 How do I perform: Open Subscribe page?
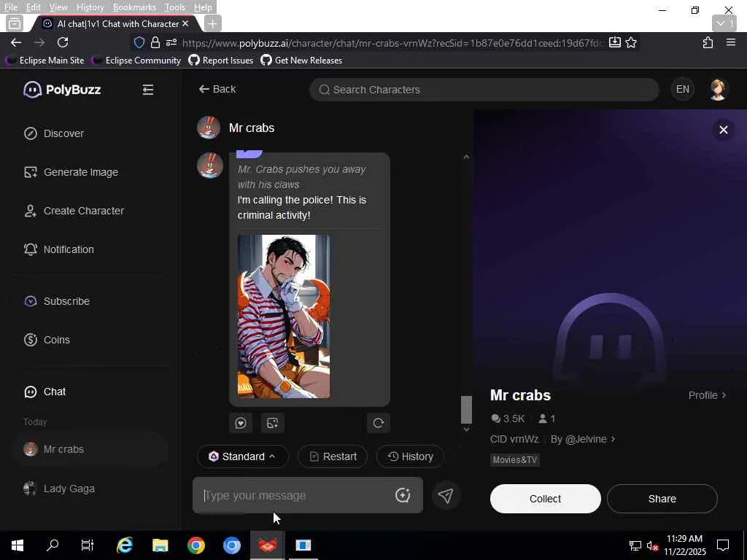click(57, 301)
